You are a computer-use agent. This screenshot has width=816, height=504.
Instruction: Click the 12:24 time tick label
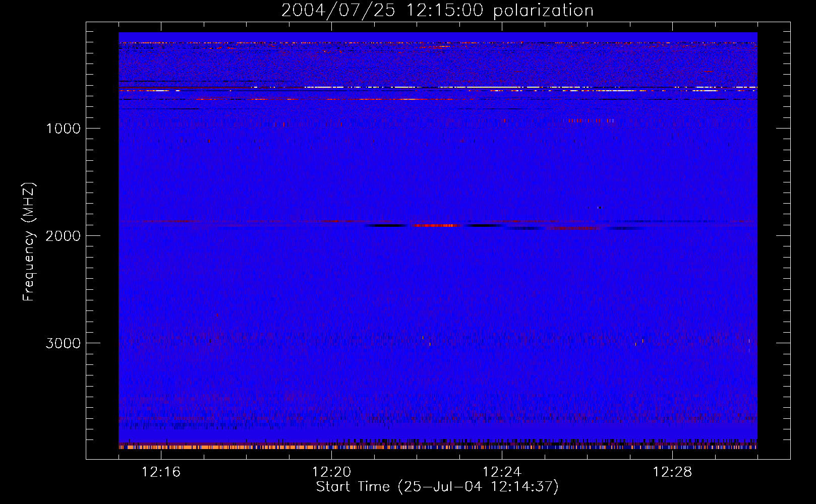(x=502, y=472)
